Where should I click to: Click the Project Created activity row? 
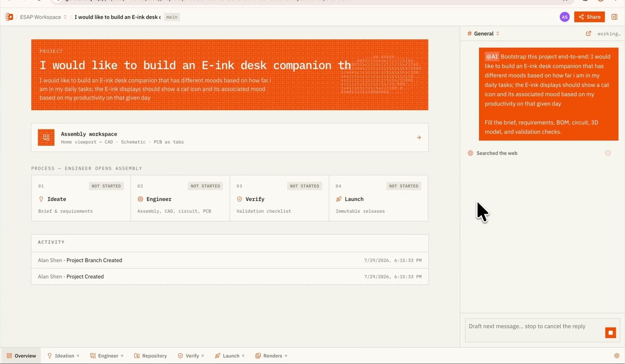click(x=230, y=277)
